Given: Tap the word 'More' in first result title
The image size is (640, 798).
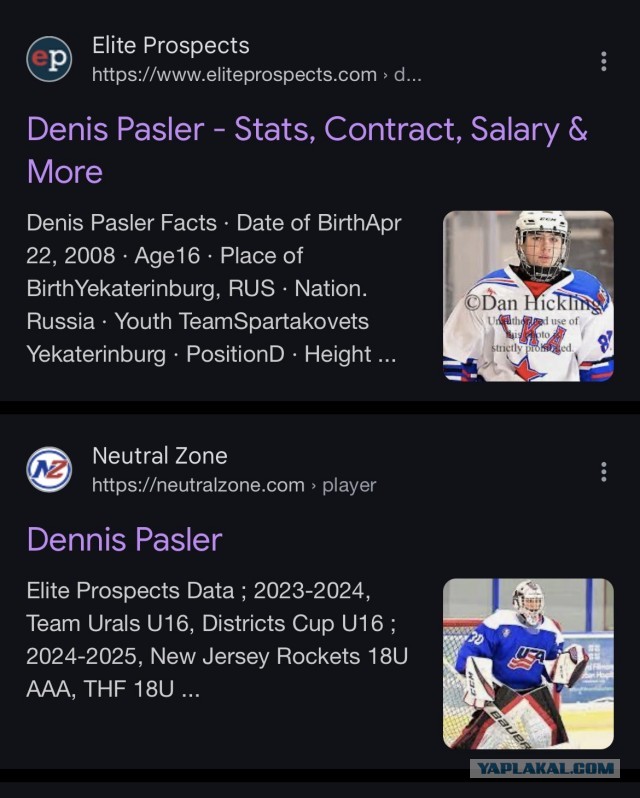Looking at the screenshot, I should pyautogui.click(x=65, y=172).
